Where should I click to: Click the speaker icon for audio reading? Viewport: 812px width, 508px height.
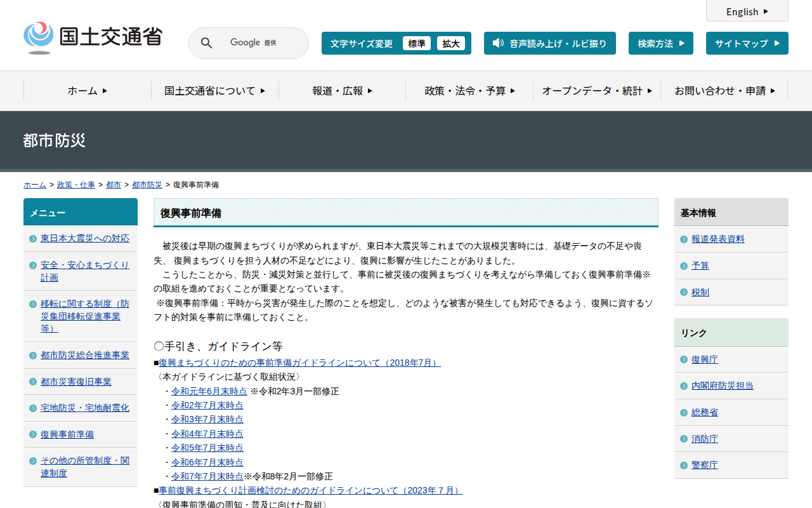(498, 43)
